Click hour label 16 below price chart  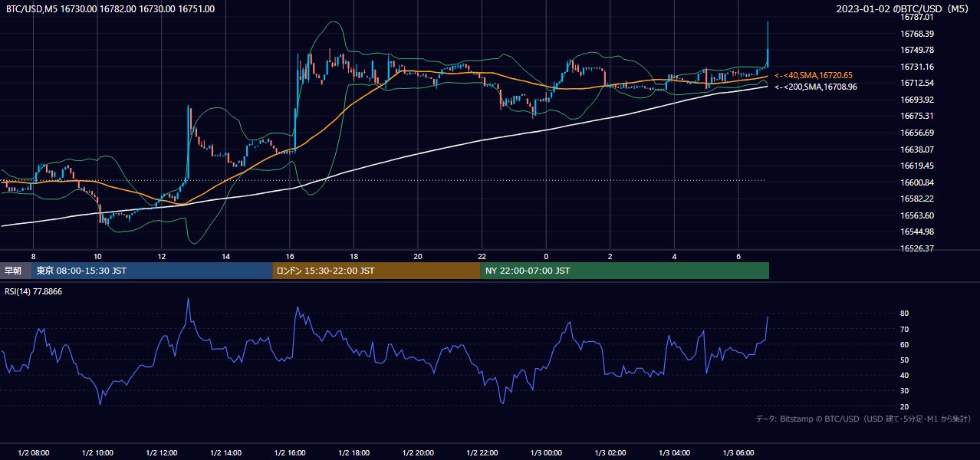click(x=290, y=255)
